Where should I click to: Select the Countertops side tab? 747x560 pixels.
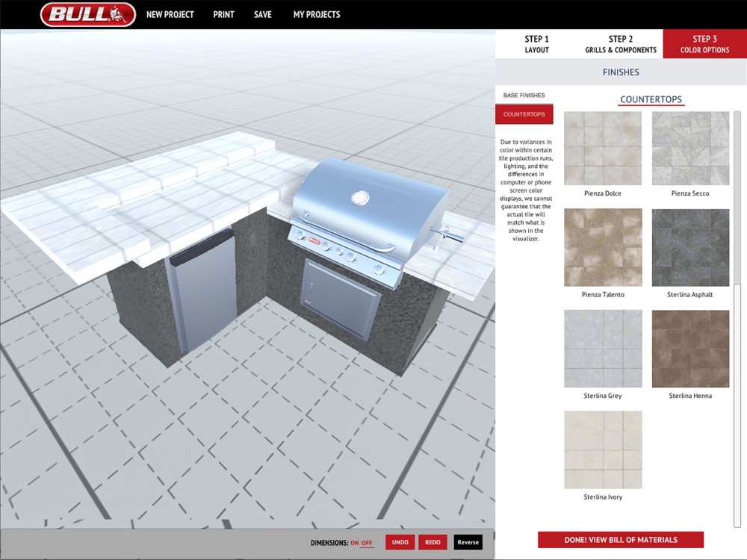(524, 114)
